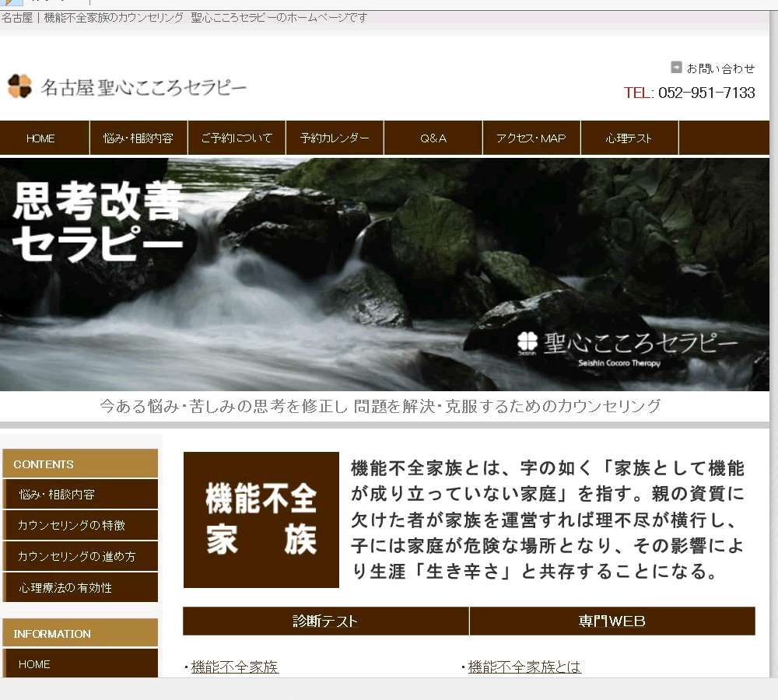The height and width of the screenshot is (700, 778).
Task: Open アクセス・MAP navigation item
Action: pos(531,138)
